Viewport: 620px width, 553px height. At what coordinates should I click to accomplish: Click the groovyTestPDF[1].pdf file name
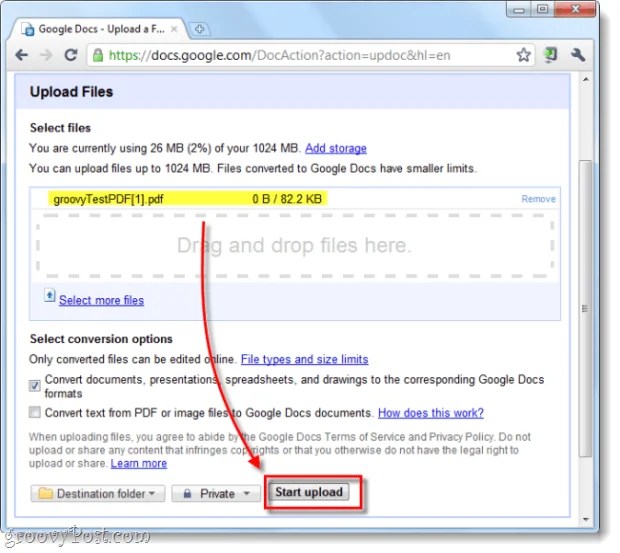click(x=108, y=199)
